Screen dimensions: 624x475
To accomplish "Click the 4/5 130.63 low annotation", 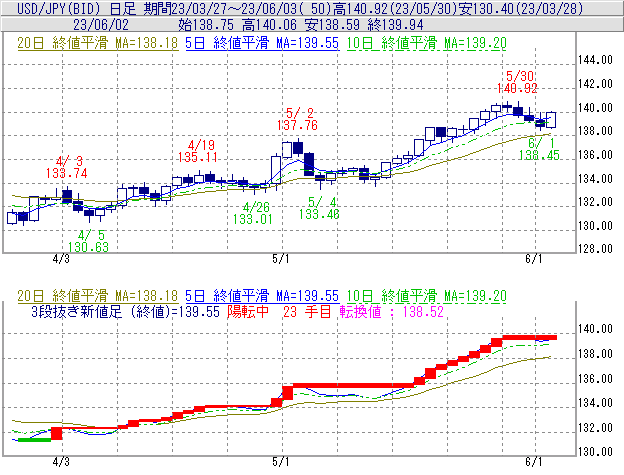I will (x=88, y=241).
